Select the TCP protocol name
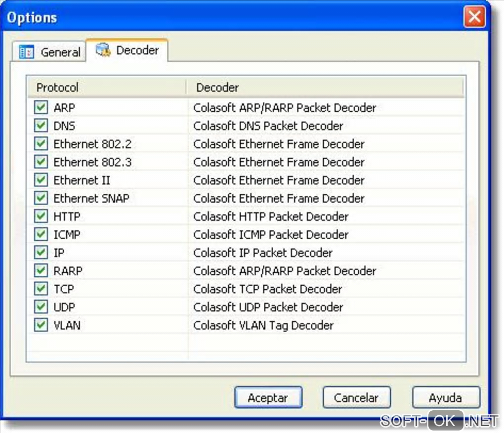Screen dimensions: 504x433 pyautogui.click(x=64, y=289)
